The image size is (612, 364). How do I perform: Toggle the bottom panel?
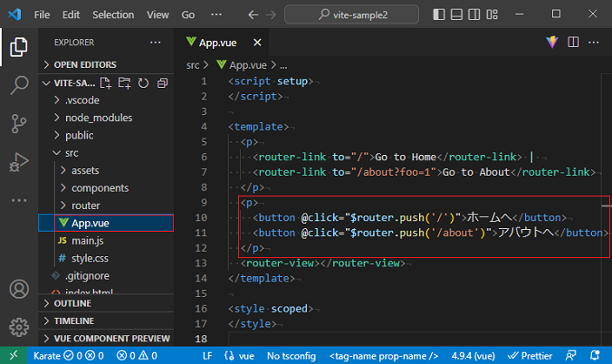pos(456,14)
